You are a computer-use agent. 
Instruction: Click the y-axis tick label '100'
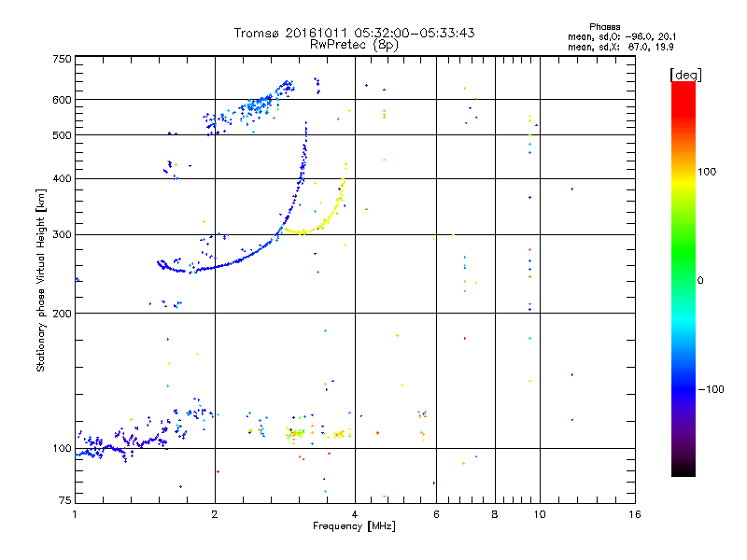click(62, 449)
